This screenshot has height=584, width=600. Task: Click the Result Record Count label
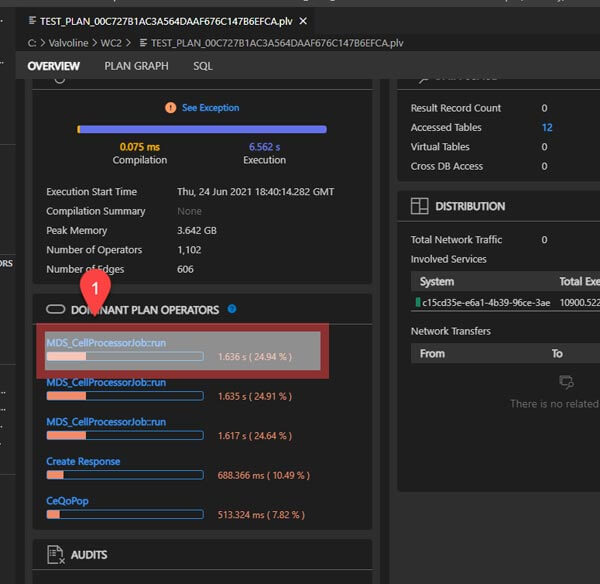click(456, 108)
